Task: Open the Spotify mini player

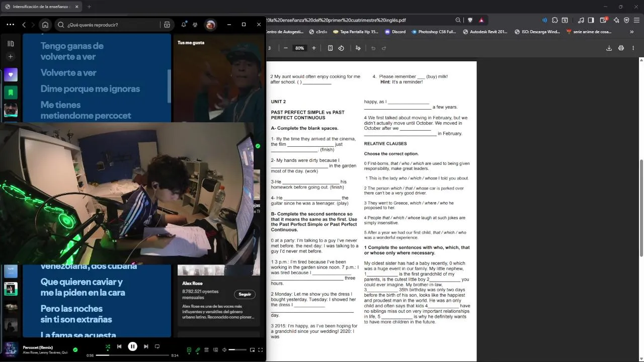Action: coord(252,350)
